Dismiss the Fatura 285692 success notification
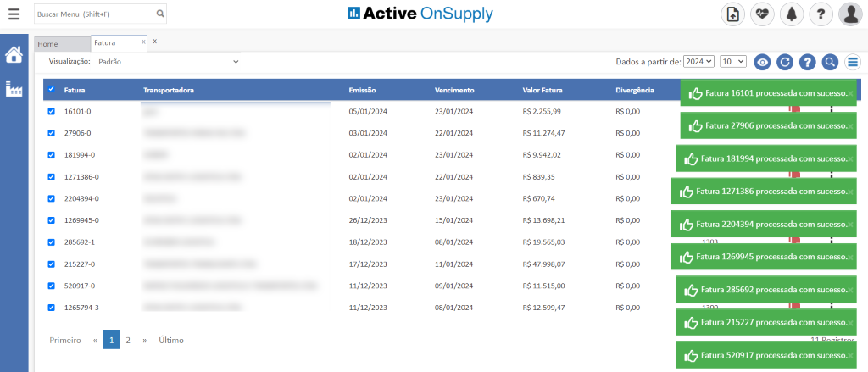 pos(850,290)
